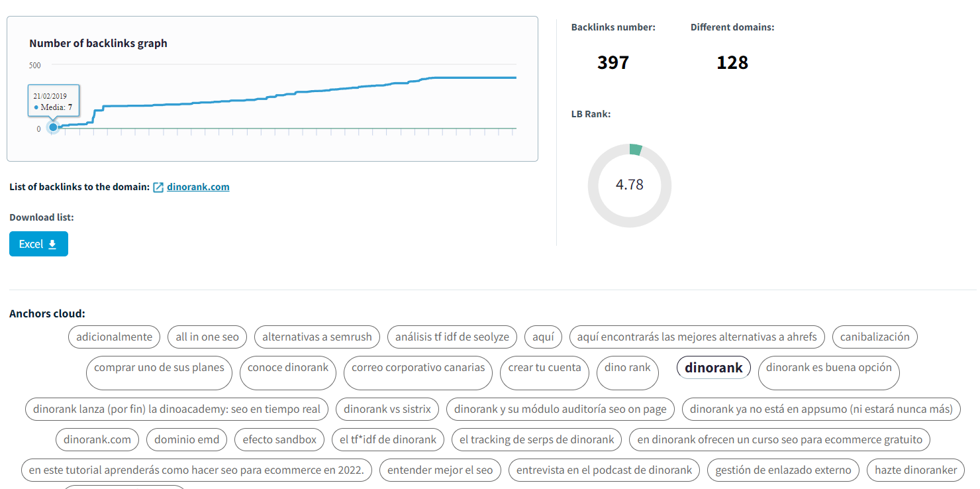Select the 'dominio emd' anchor tag
980x489 pixels.
[x=187, y=439]
